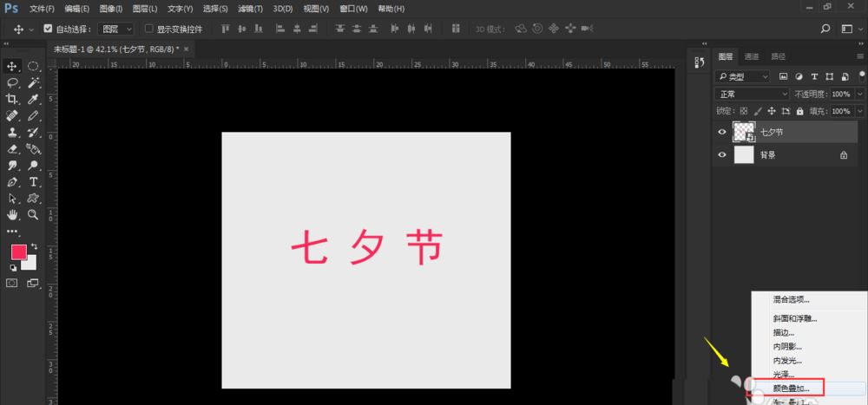
Task: Select the Crop tool
Action: coord(12,100)
